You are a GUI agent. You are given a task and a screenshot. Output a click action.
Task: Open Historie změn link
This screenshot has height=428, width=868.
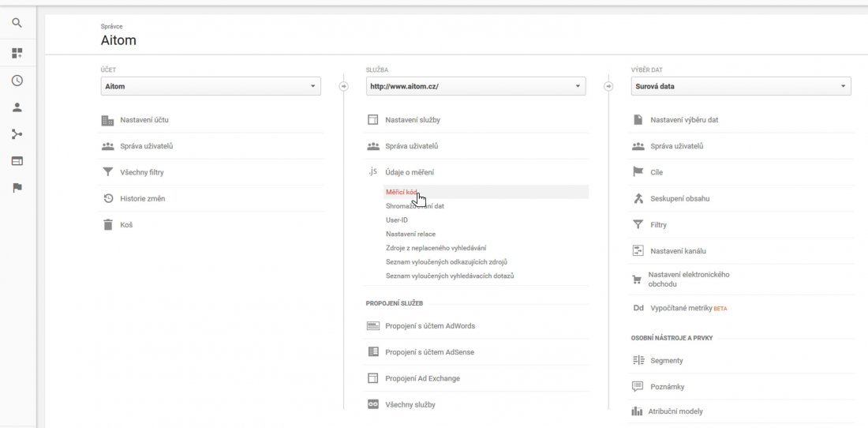pyautogui.click(x=142, y=199)
